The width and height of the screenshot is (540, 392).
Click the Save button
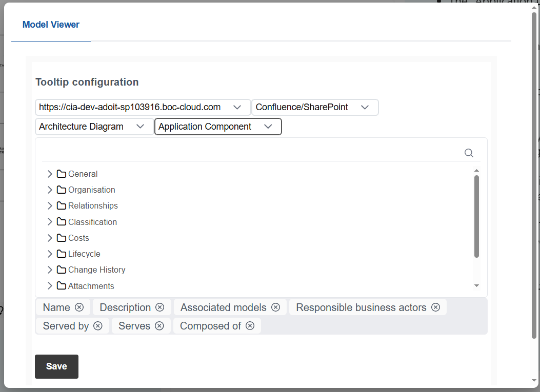point(56,366)
